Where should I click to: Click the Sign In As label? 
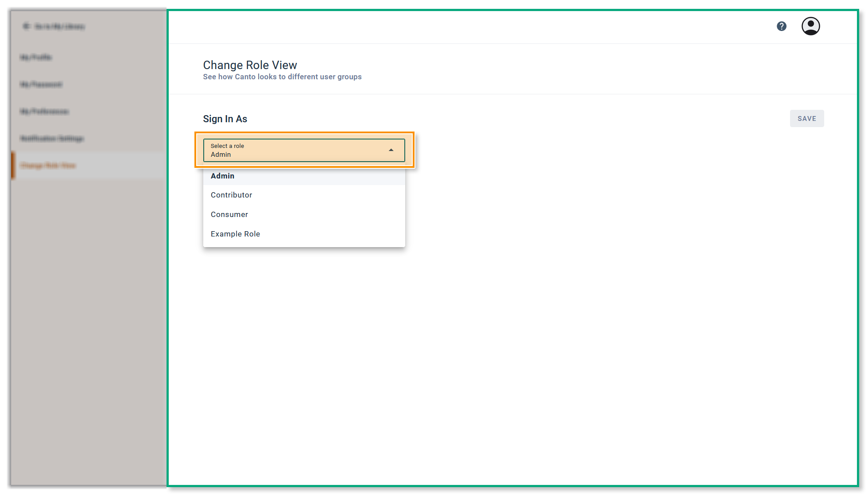tap(225, 119)
